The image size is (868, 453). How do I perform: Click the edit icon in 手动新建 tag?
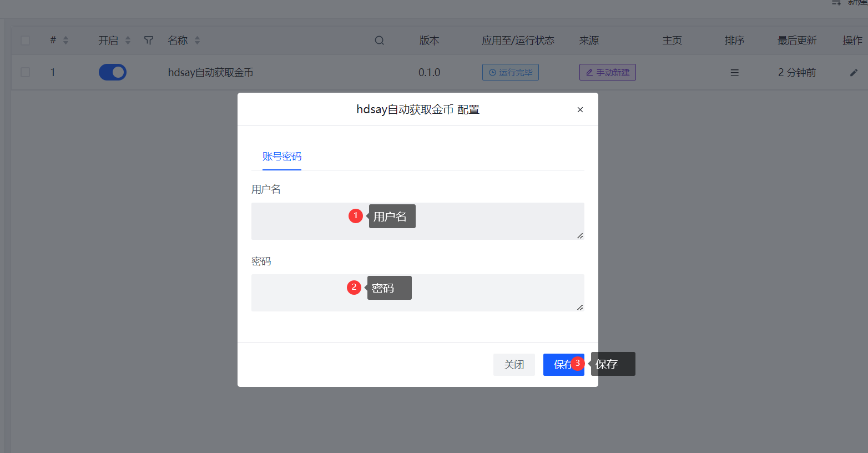point(589,73)
